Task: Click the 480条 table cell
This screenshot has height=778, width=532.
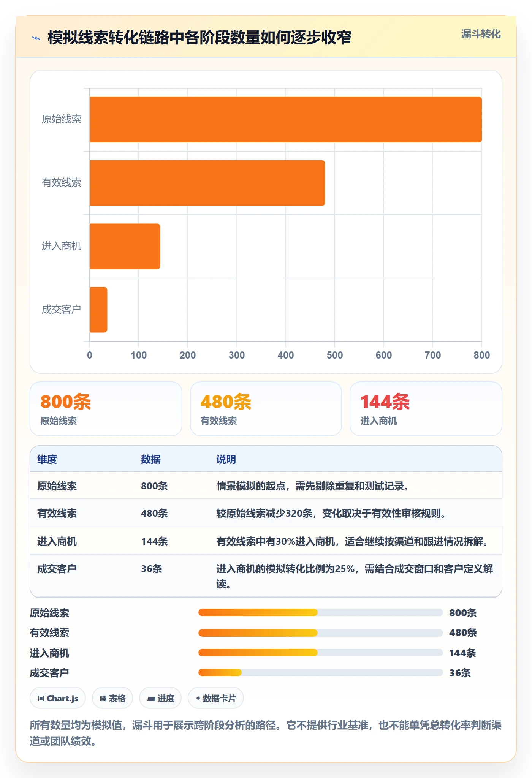Action: (154, 513)
